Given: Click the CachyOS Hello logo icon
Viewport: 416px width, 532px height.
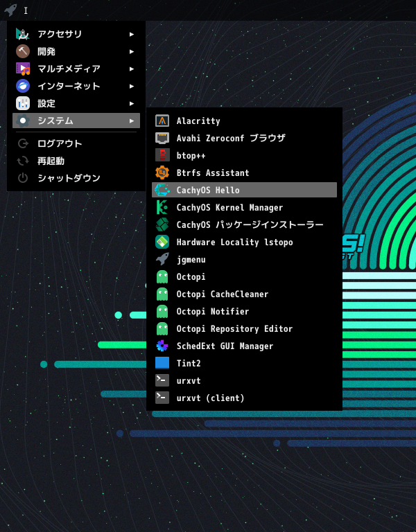Looking at the screenshot, I should point(162,190).
